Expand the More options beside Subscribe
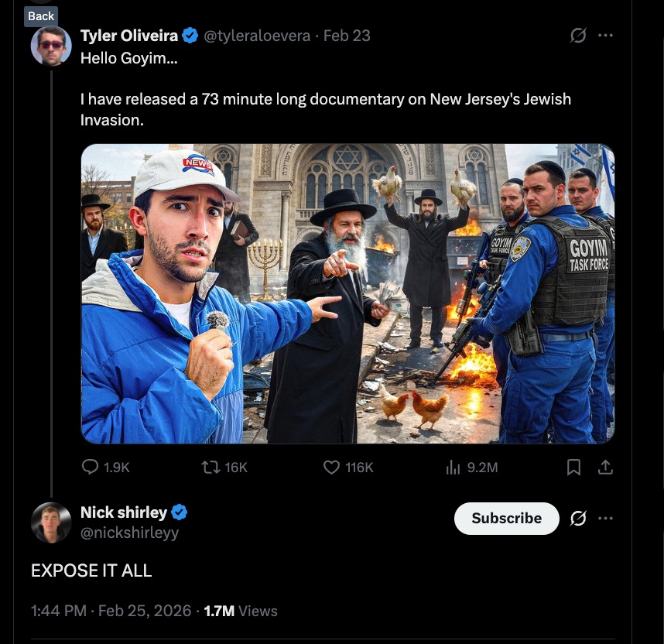The width and height of the screenshot is (664, 644). 606,519
